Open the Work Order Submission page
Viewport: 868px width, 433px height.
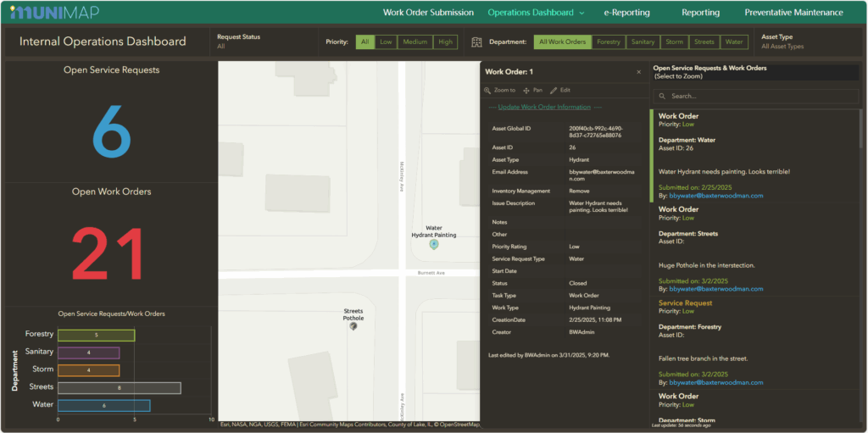coord(428,12)
